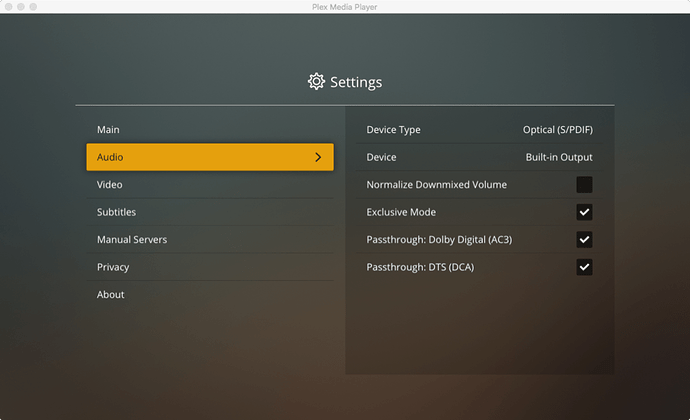Select the Privacy section
Image resolution: width=690 pixels, height=420 pixels.
pos(210,267)
